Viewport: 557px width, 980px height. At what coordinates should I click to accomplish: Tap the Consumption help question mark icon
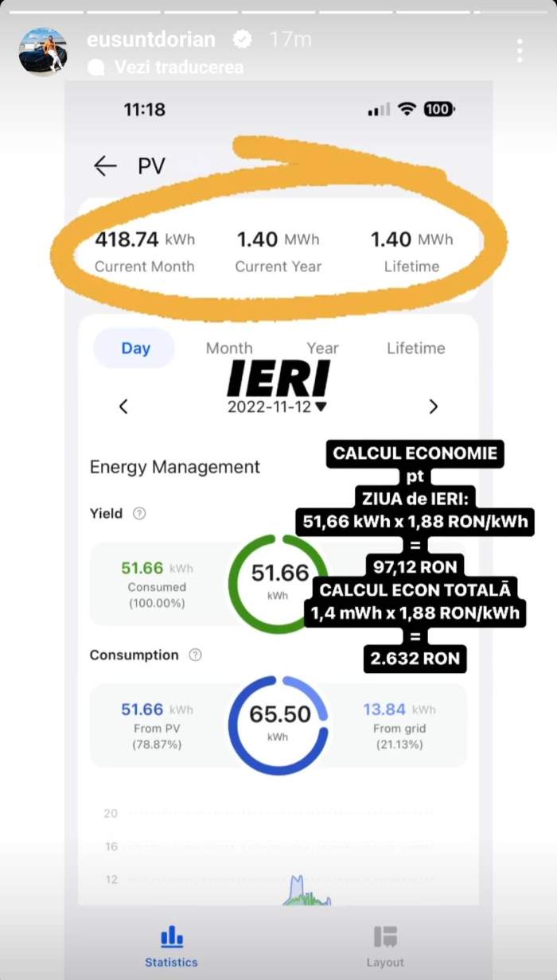pyautogui.click(x=195, y=655)
